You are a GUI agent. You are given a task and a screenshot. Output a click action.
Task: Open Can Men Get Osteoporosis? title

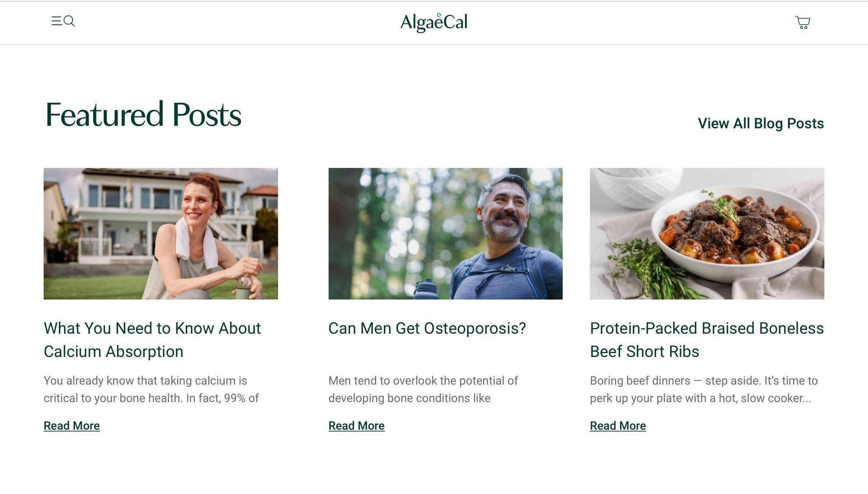427,328
